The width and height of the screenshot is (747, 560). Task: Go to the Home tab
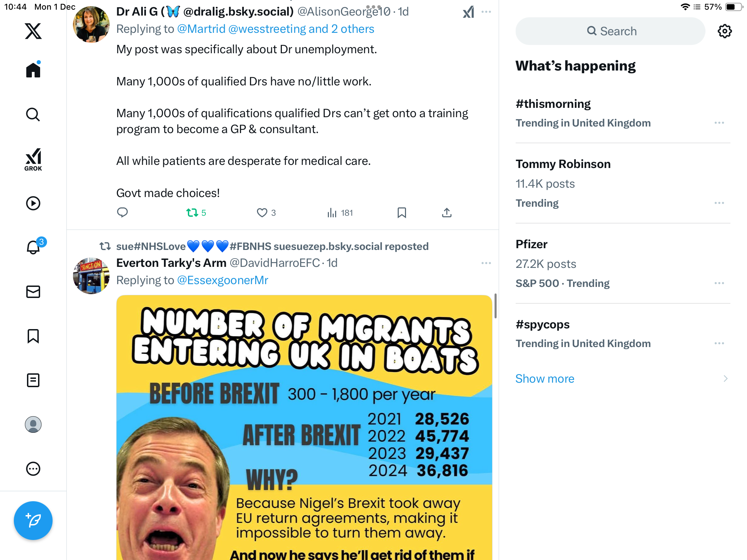click(33, 70)
